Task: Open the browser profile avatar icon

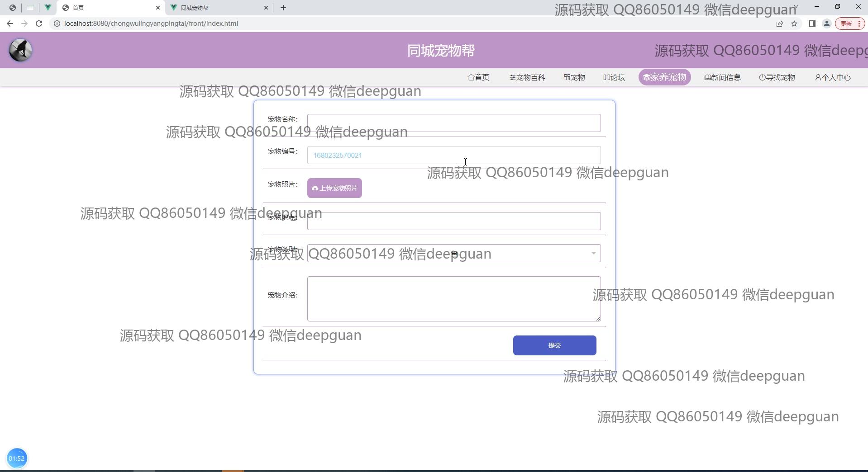Action: tap(826, 24)
